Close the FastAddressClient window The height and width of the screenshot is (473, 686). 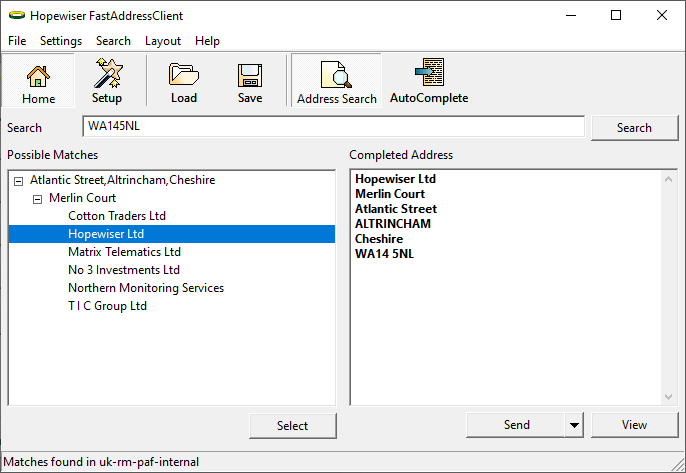tap(662, 15)
